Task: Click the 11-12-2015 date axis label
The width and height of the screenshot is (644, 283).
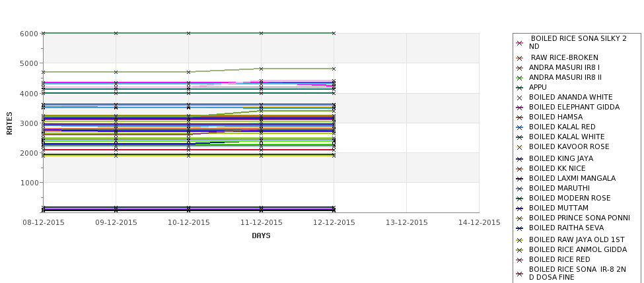Action: point(261,223)
